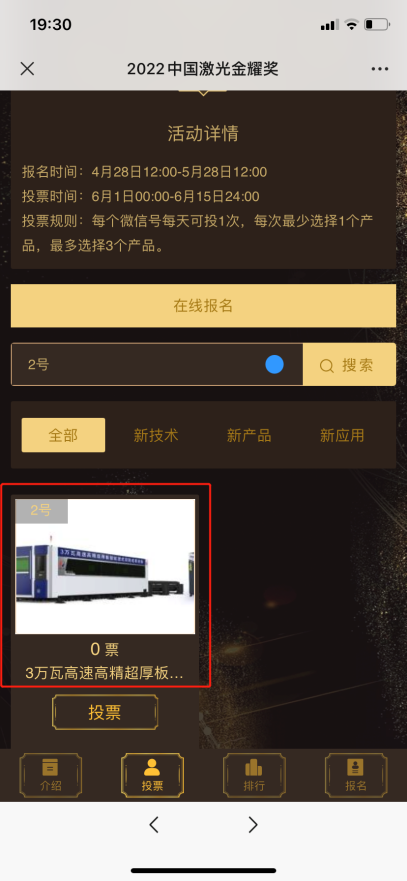Open the 报名 registration icon

pos(356,776)
